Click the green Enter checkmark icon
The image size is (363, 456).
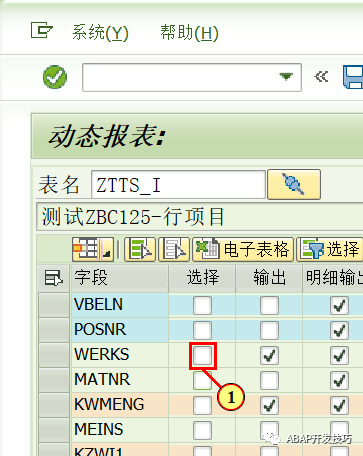point(55,77)
